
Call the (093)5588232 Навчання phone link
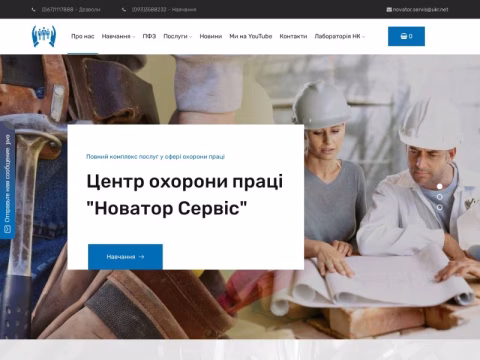pos(164,10)
